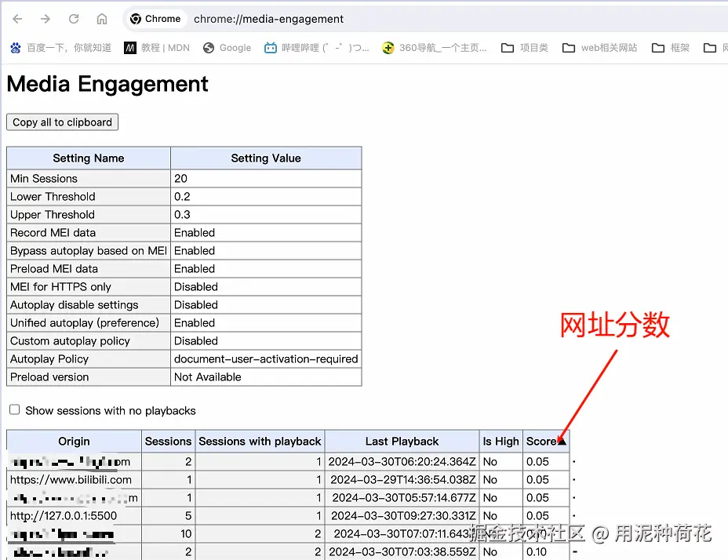Open the web相关网站 bookmark folder
This screenshot has width=728, height=560.
pos(599,47)
